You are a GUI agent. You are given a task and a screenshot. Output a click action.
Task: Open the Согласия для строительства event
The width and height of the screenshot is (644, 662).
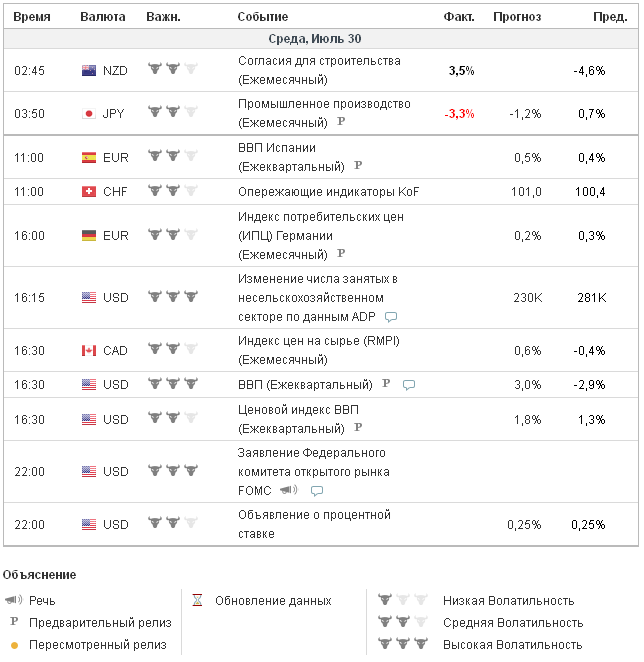pyautogui.click(x=305, y=61)
